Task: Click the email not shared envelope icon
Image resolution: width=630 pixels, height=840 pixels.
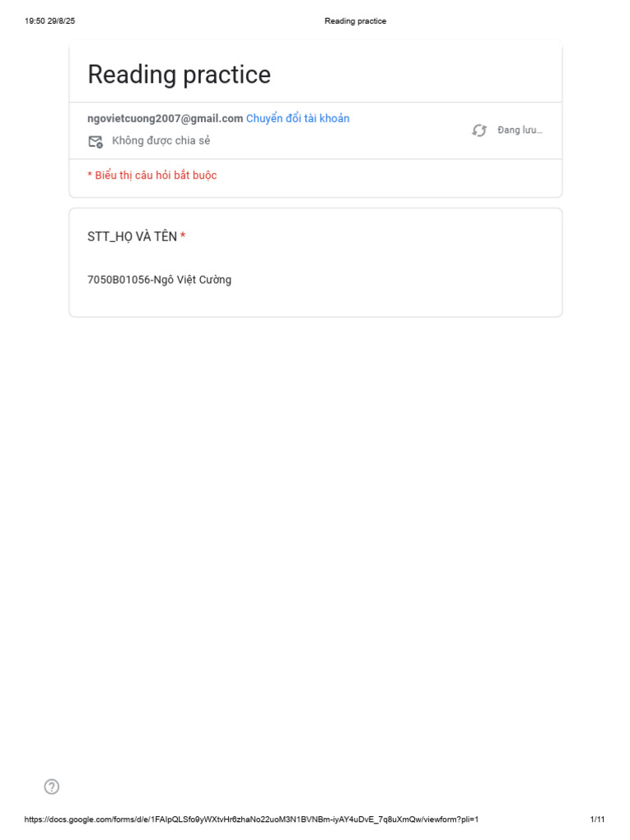Action: pyautogui.click(x=95, y=141)
